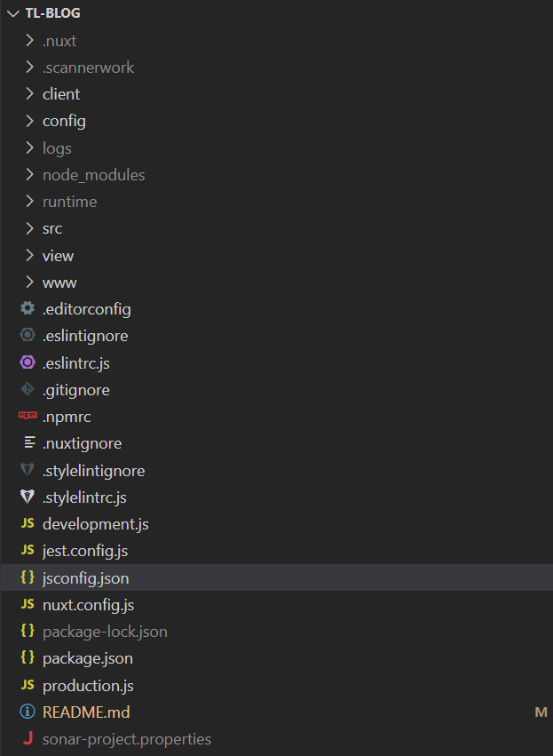Click the purple ESLint icon for .eslintrc.js
This screenshot has height=756, width=553.
(x=28, y=362)
